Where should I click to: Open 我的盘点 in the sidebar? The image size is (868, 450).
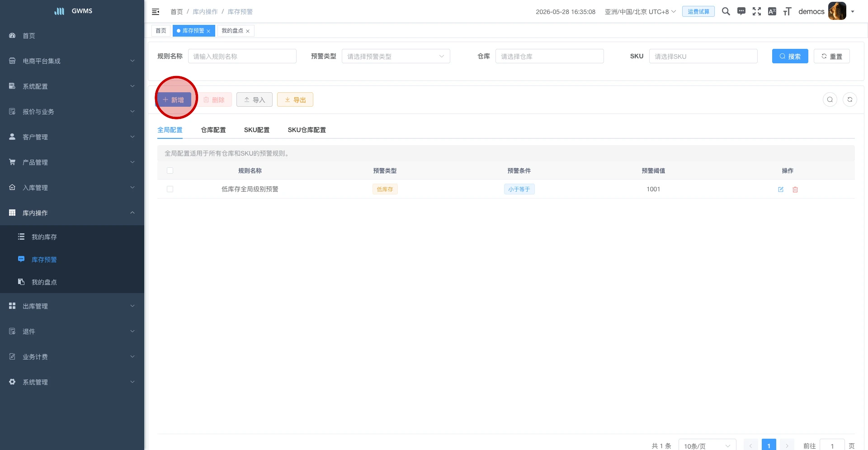tap(72, 282)
